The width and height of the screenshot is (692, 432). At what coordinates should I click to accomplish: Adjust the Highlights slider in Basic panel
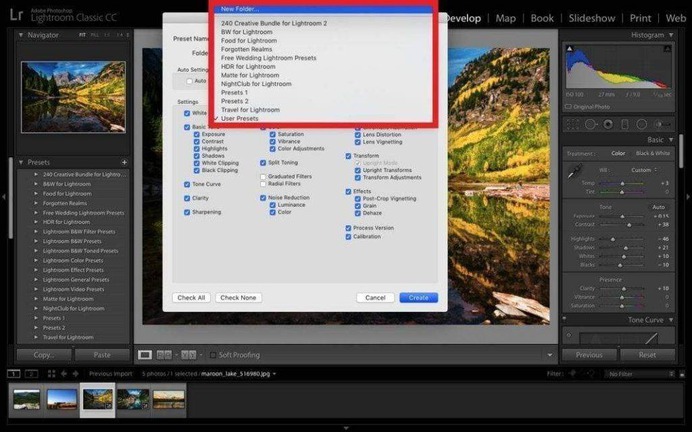[613, 239]
